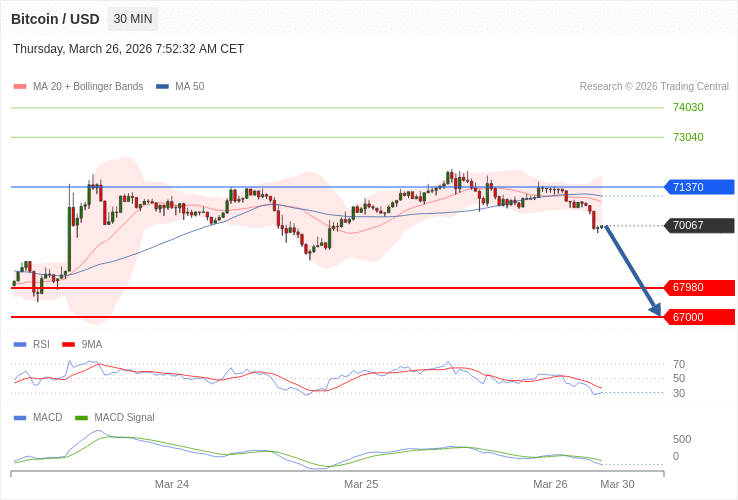Click the Bitcoin / USD chart title
738x500 pixels.
point(55,19)
